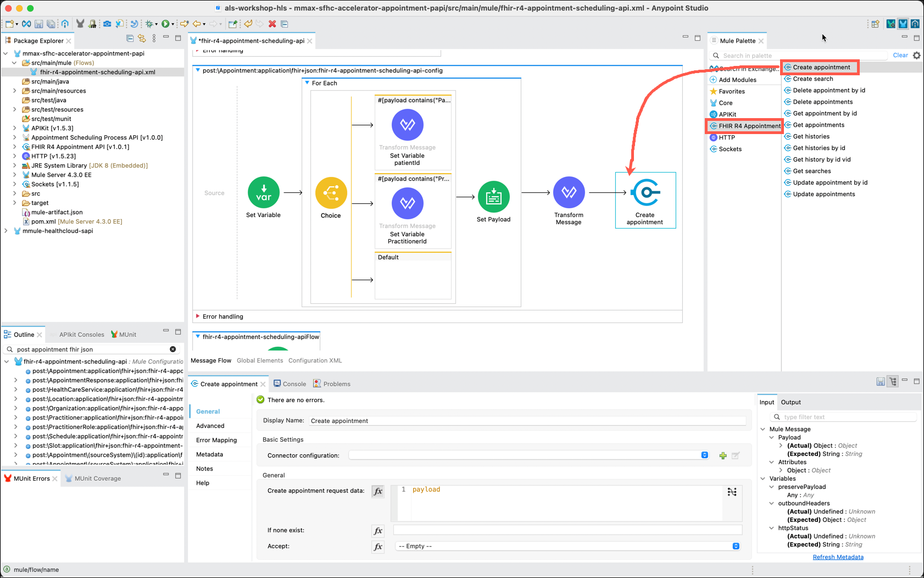Click the Save All toolbar icon
Image resolution: width=924 pixels, height=578 pixels.
[x=51, y=24]
